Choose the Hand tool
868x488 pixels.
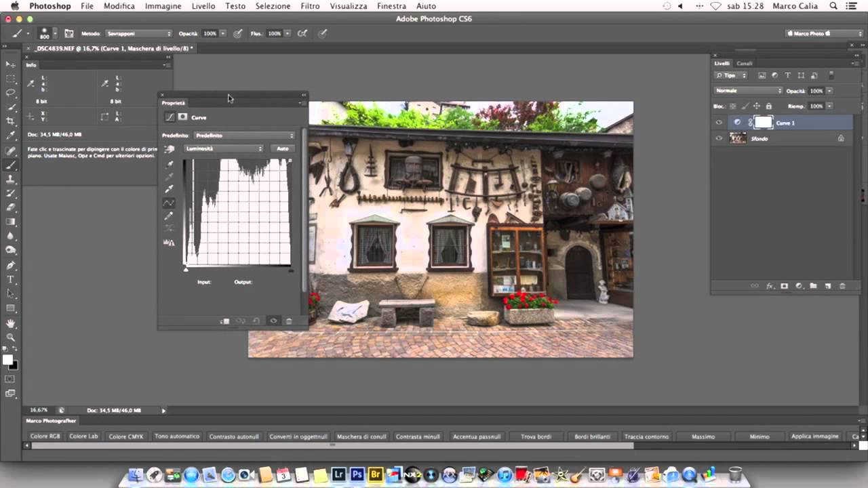click(10, 323)
